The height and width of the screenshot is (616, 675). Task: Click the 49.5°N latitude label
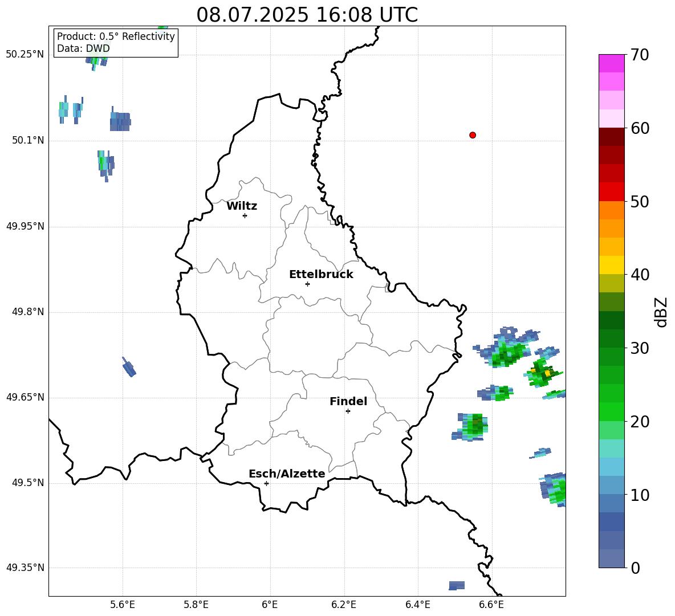tap(28, 483)
